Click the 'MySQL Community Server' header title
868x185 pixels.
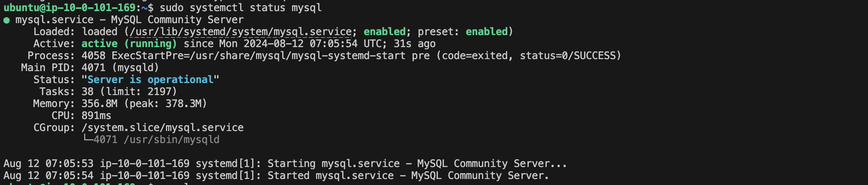(178, 20)
